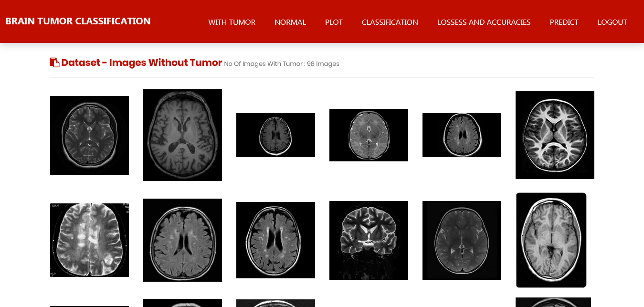This screenshot has height=307, width=644.
Task: View the dark dim scan, fifth in second row
Action: (x=462, y=240)
